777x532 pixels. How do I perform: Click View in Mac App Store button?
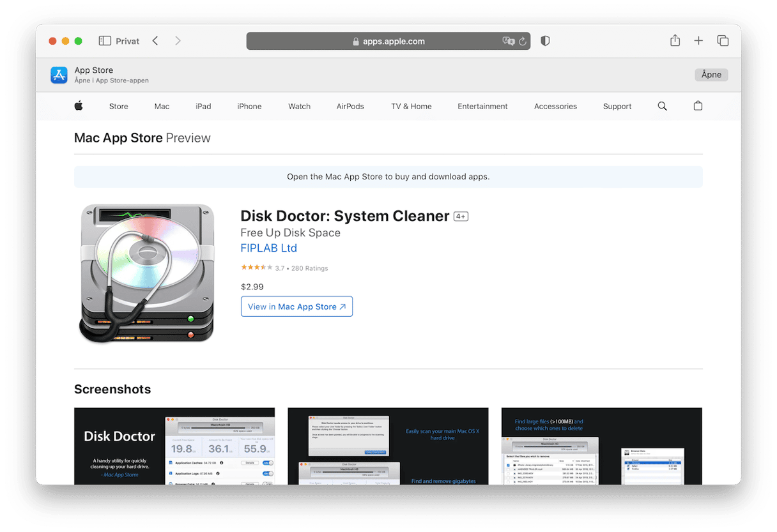[296, 307]
